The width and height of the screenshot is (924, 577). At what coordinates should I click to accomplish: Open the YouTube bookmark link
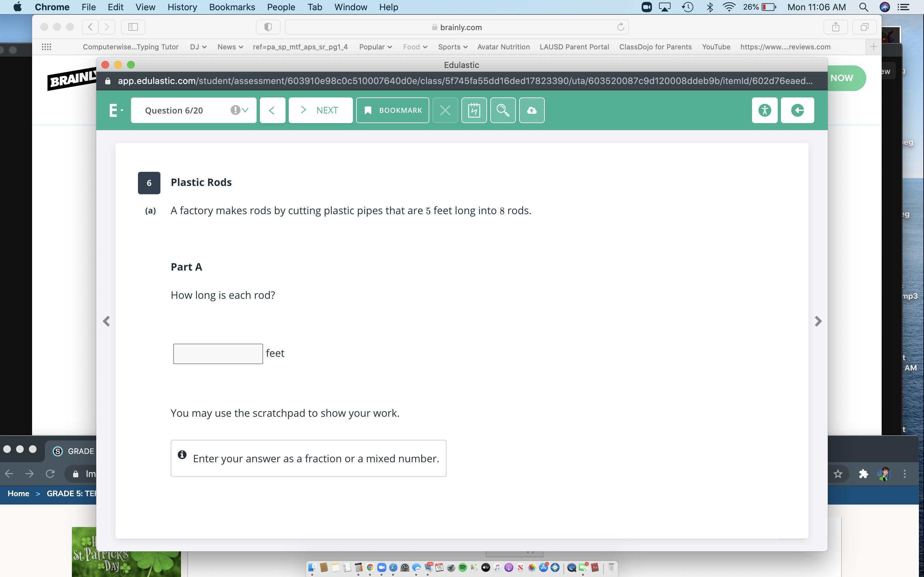pyautogui.click(x=716, y=47)
